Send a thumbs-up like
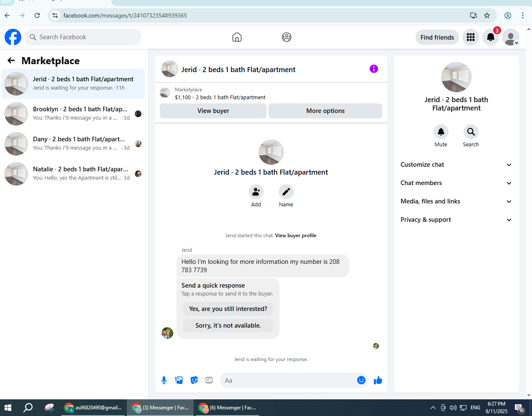 pyautogui.click(x=378, y=380)
